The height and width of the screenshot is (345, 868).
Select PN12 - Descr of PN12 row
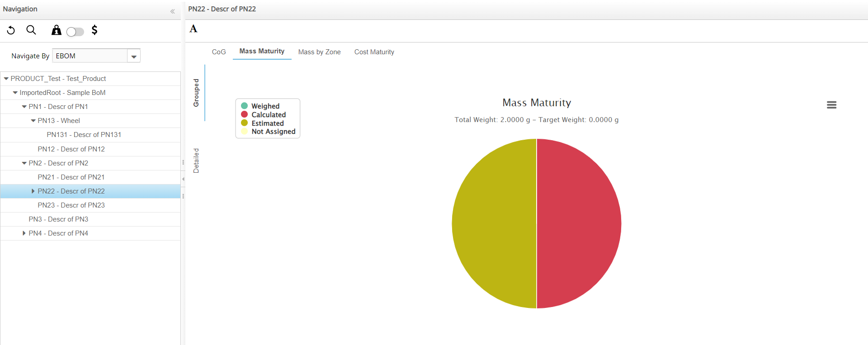[90, 149]
